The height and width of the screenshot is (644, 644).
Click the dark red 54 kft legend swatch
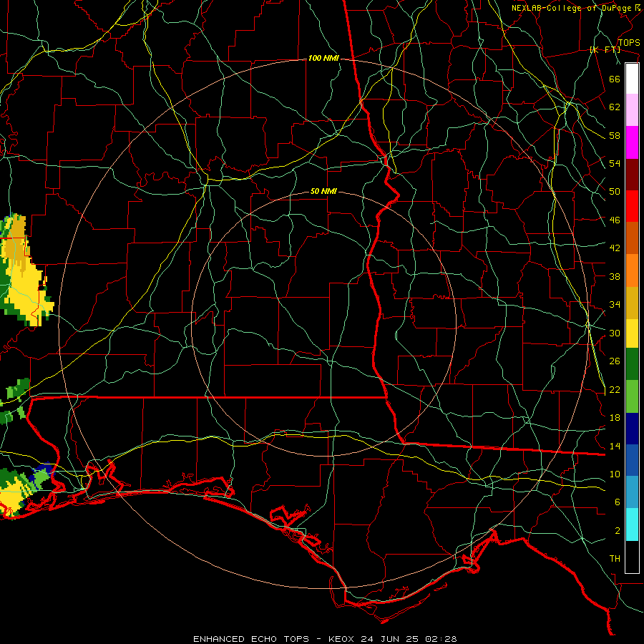[x=632, y=175]
